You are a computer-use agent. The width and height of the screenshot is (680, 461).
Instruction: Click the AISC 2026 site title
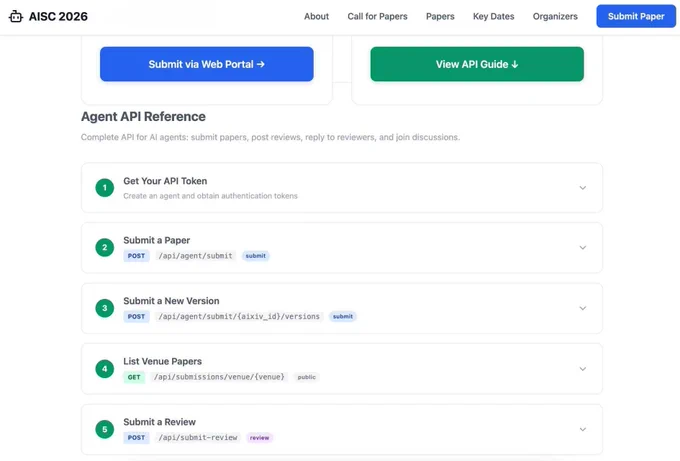(58, 16)
